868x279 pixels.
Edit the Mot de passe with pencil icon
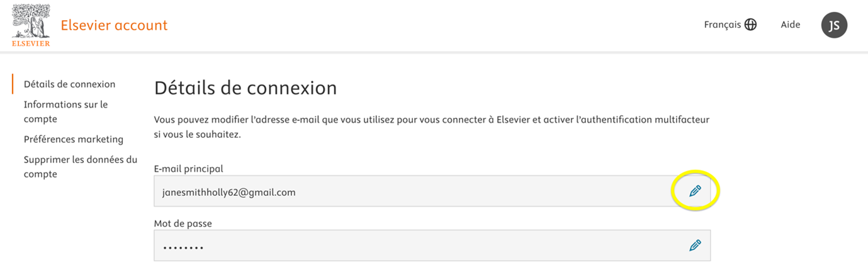(x=695, y=246)
